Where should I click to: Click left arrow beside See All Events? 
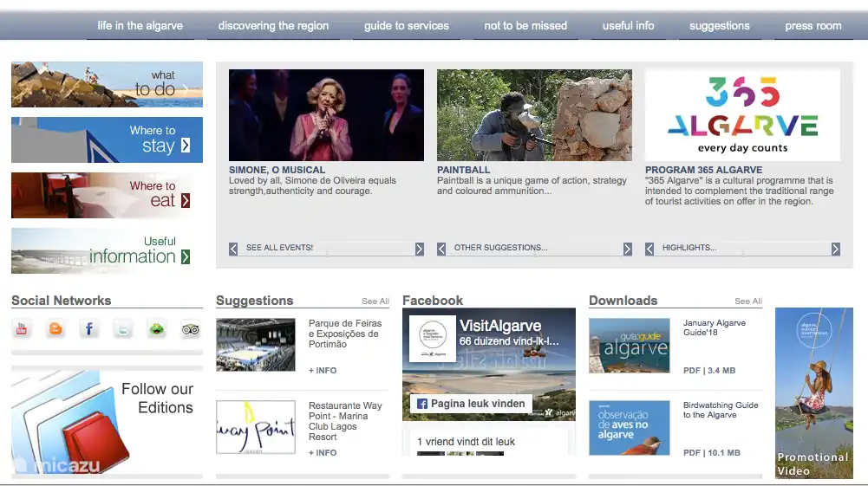(233, 249)
